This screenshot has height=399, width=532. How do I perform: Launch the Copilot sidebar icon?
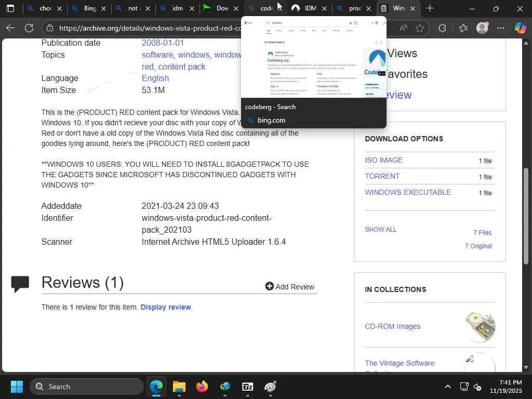point(520,28)
